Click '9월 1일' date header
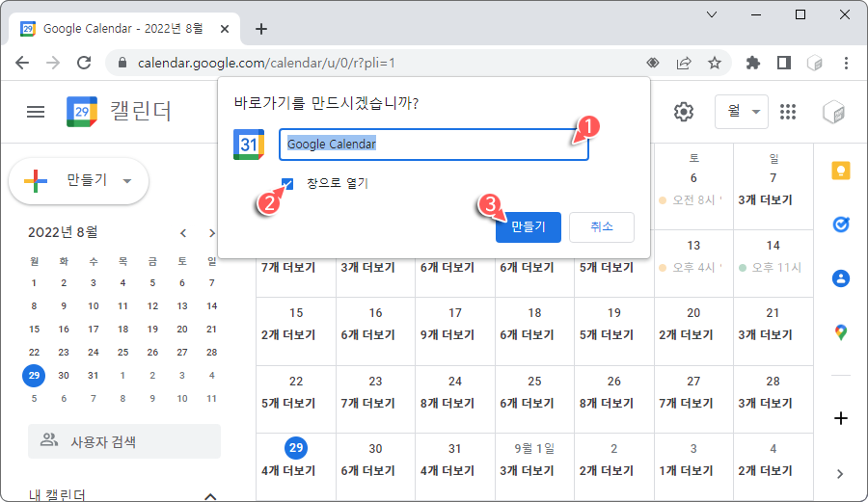Image resolution: width=868 pixels, height=502 pixels. click(534, 448)
